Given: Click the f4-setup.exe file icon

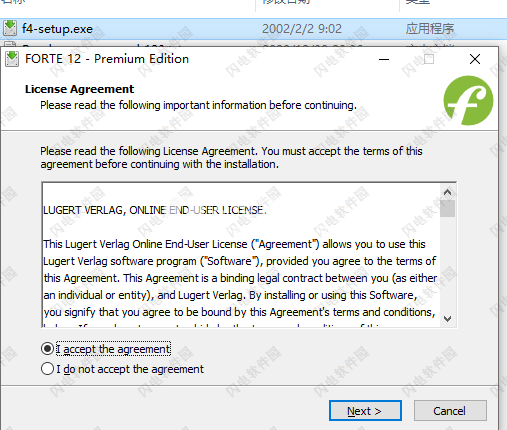Looking at the screenshot, I should 10,28.
